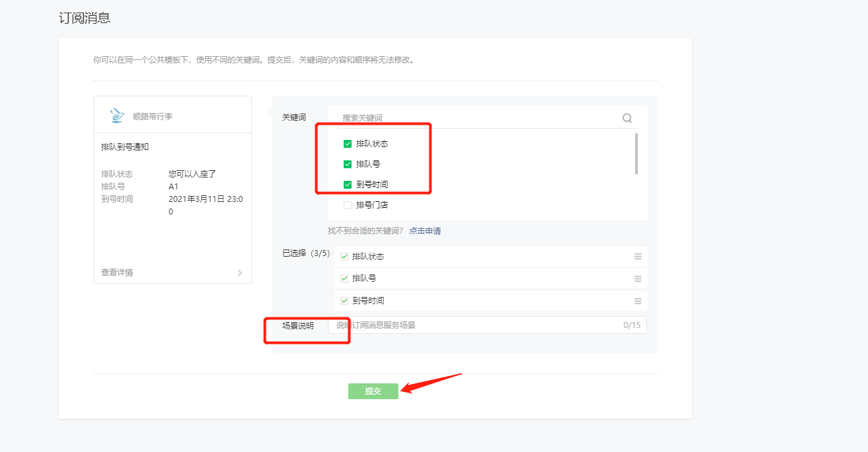This screenshot has width=868, height=452.
Task: Click the keyword list scrollbar
Action: pyautogui.click(x=636, y=154)
